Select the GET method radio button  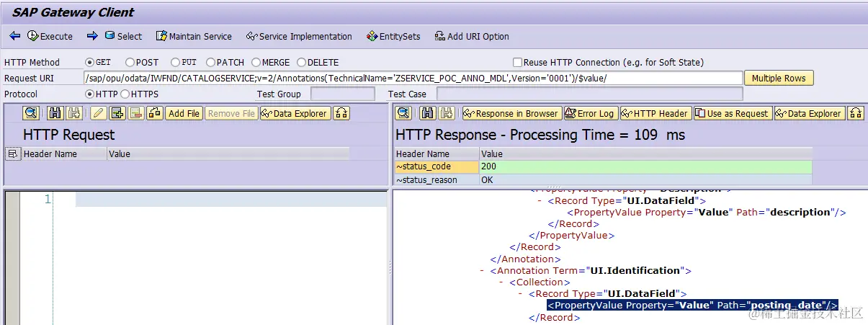coord(90,63)
